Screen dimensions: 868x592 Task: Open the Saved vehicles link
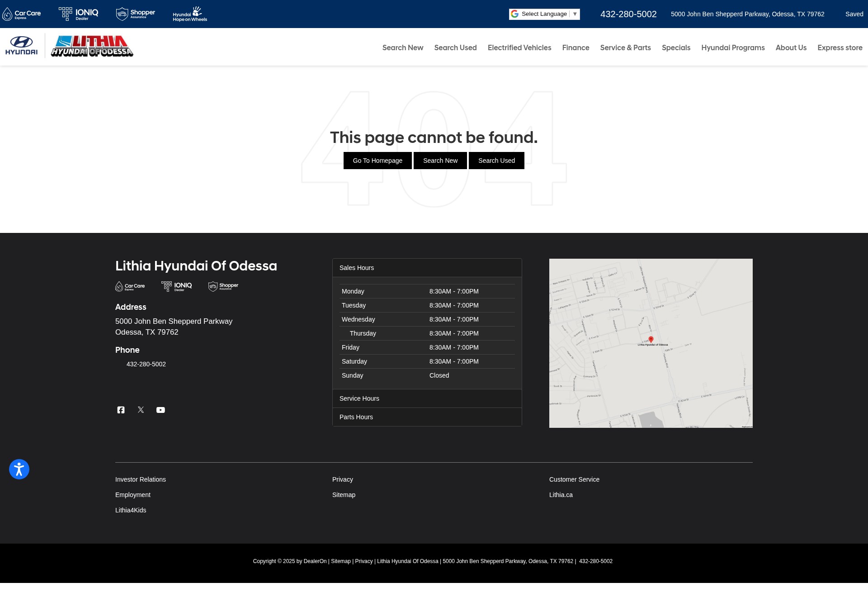coord(854,14)
